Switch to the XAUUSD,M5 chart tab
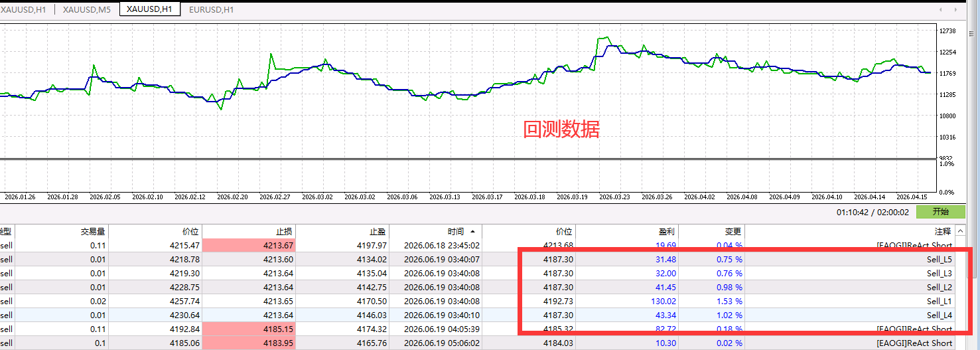The width and height of the screenshot is (980, 350). pos(87,9)
